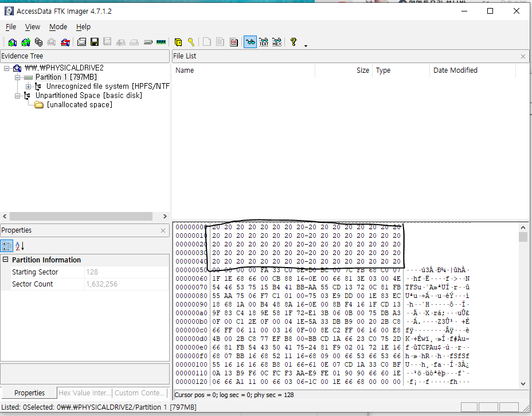Collapse the Partition 1 [797MB] node
Viewport: 532px width, 416px height.
(17, 77)
